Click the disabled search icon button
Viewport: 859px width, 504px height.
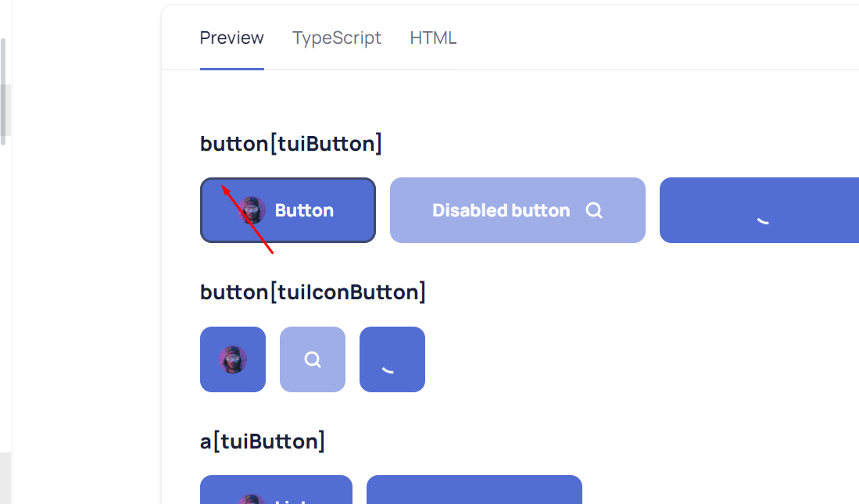[x=313, y=359]
